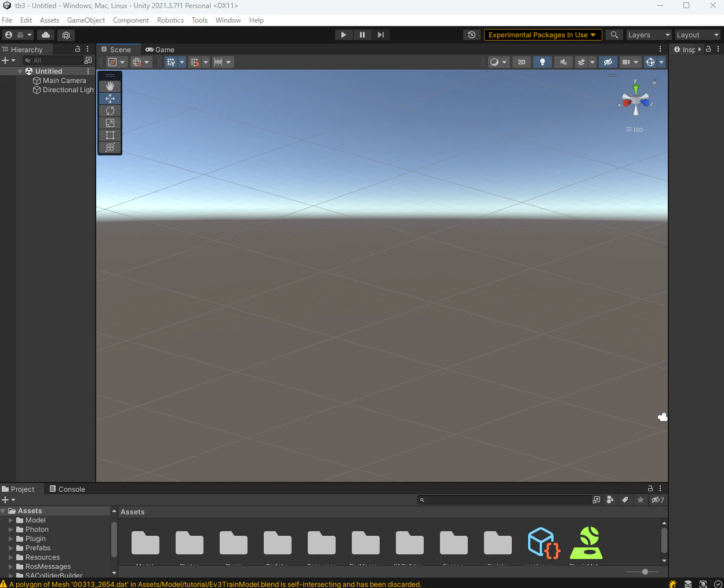Click Experimental Packages In Use button
The image size is (724, 588).
tap(543, 35)
